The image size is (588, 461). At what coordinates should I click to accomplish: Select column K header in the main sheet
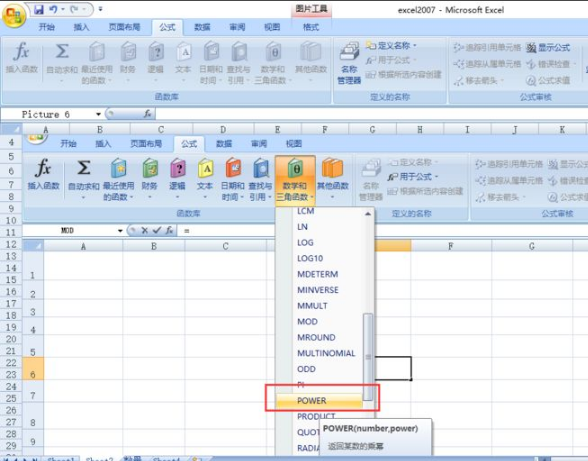[x=562, y=129]
